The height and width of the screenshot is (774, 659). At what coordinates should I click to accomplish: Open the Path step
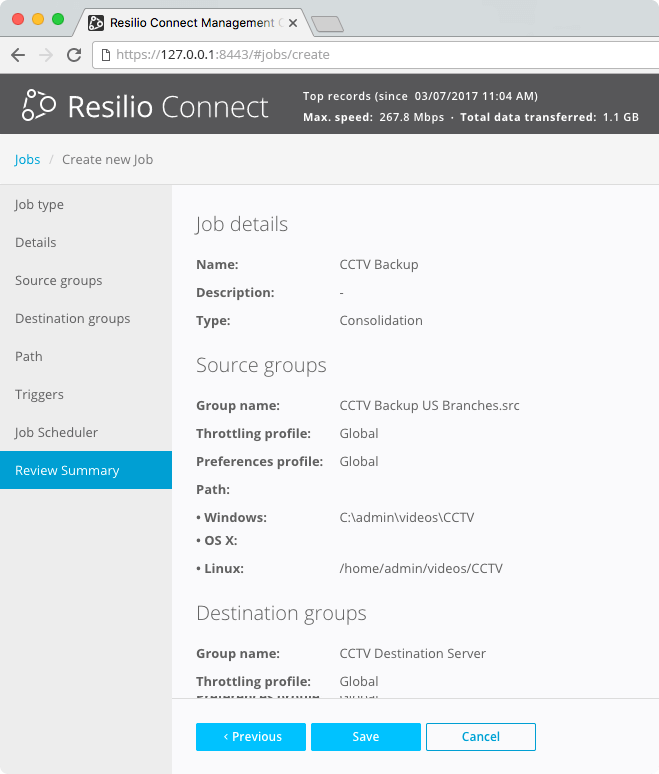tap(86, 356)
